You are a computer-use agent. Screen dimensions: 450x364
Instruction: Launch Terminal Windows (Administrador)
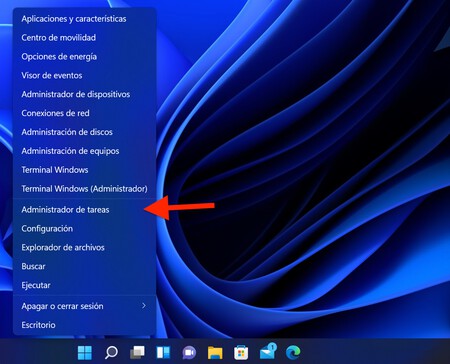tap(84, 189)
